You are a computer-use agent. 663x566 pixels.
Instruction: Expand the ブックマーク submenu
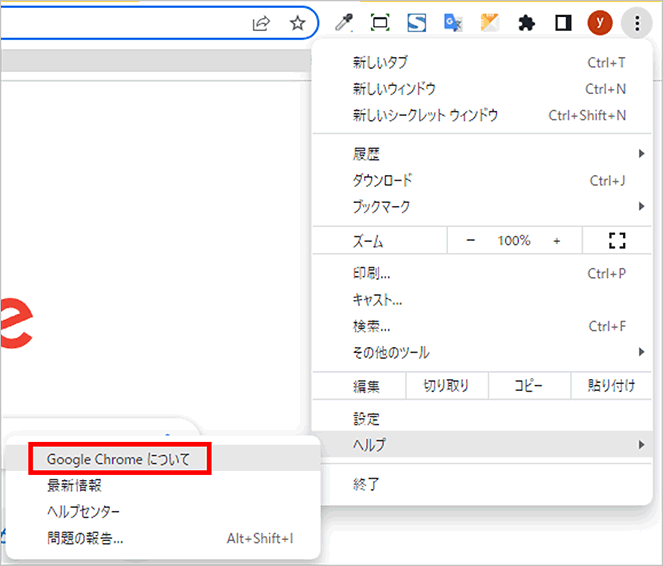click(482, 207)
